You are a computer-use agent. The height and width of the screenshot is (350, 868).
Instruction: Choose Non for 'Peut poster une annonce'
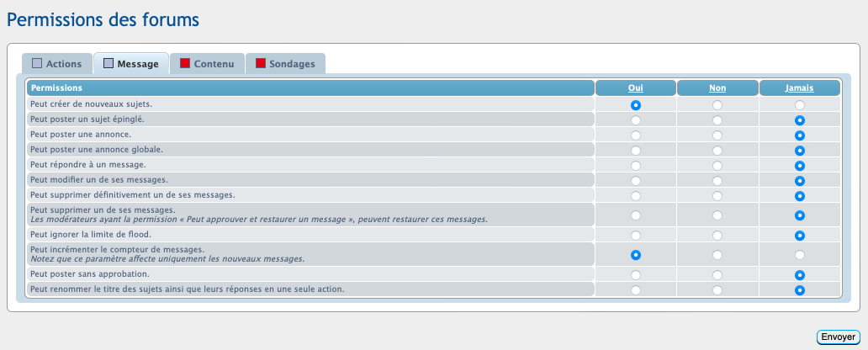click(717, 135)
